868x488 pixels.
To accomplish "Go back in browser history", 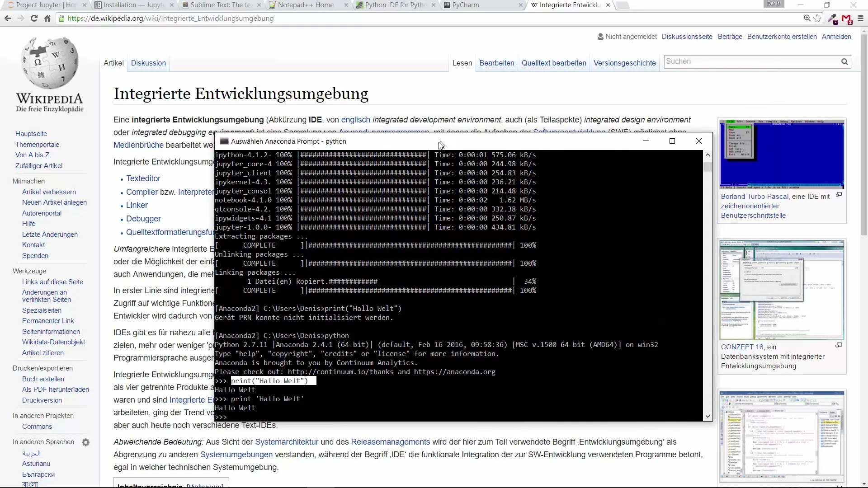I will coord(8,19).
